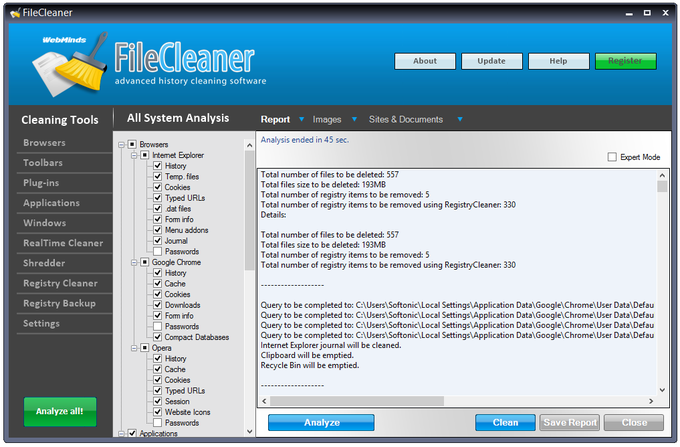Toggle the Google Chrome group checkbox
Image resolution: width=680 pixels, height=447 pixels.
pos(145,262)
